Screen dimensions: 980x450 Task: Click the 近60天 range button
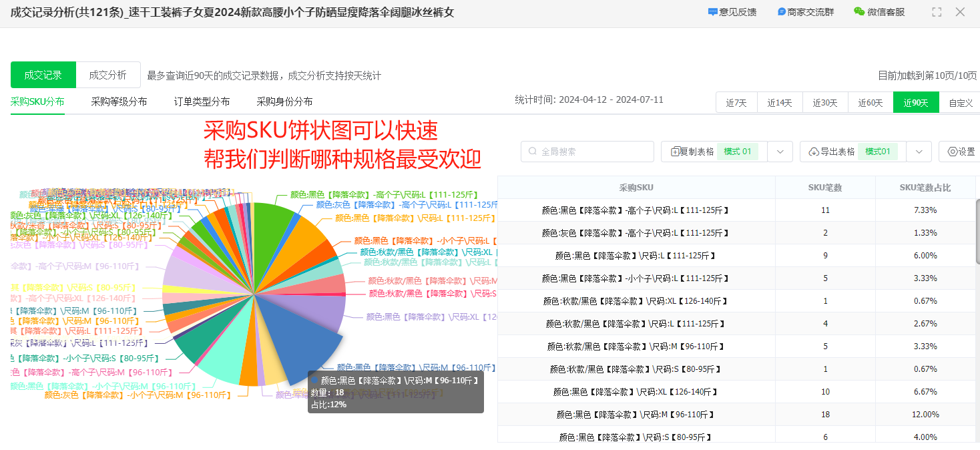[870, 102]
